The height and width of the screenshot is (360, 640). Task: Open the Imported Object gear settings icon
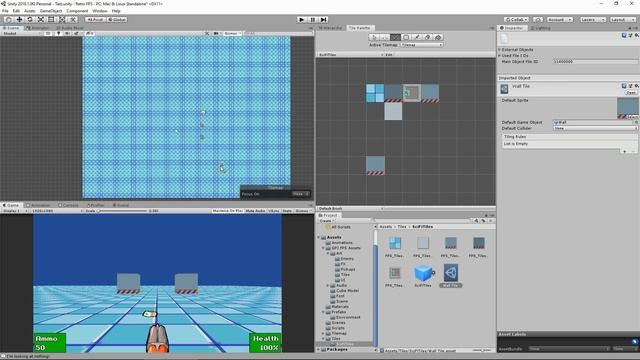tap(636, 86)
